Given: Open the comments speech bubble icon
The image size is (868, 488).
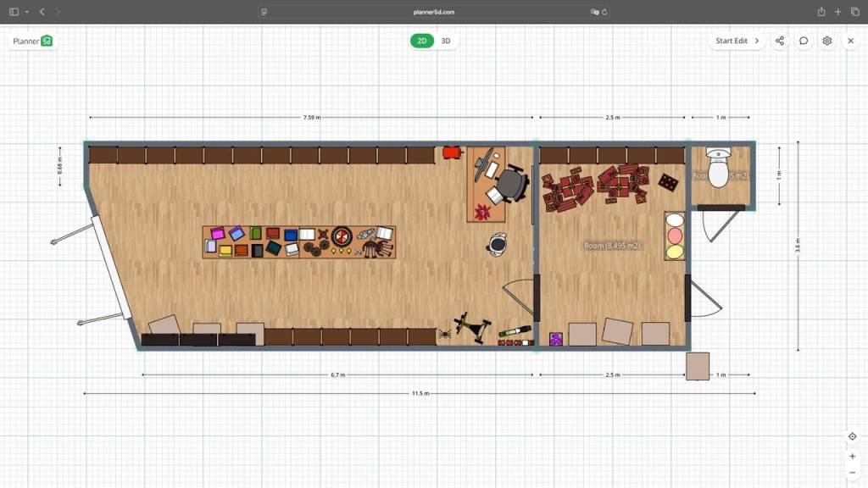Looking at the screenshot, I should click(x=803, y=41).
